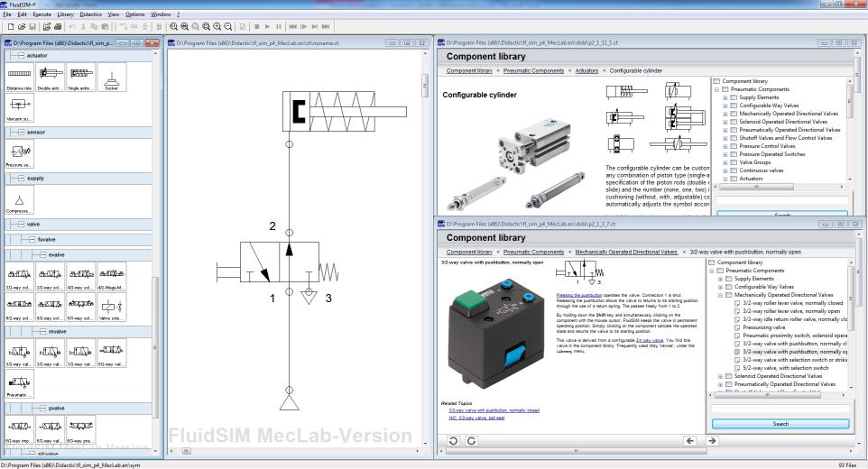Select the 3/2-way valve symbol on the circuit canvas
The image size is (868, 469).
click(280, 262)
